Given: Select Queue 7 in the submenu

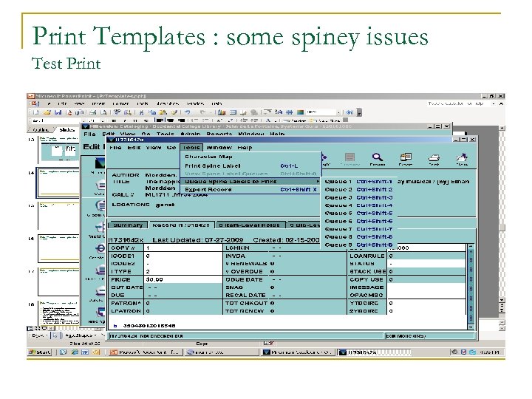Looking at the screenshot, I should [x=358, y=229].
